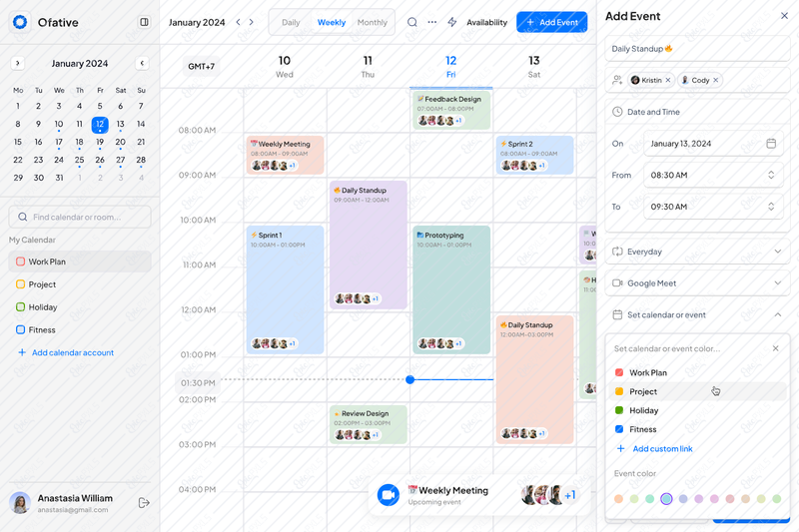The image size is (799, 532).
Task: Close the calendar color popup
Action: tap(776, 348)
